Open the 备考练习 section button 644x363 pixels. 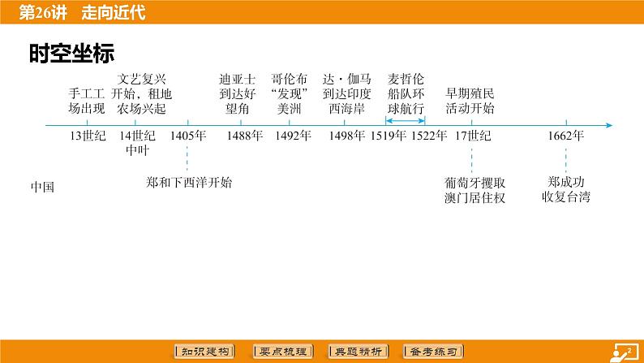click(x=433, y=352)
